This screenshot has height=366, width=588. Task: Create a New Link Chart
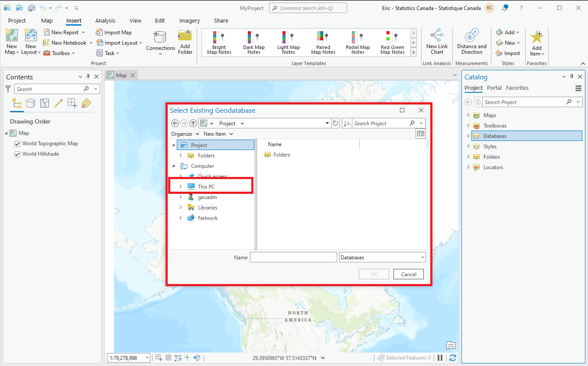point(437,42)
